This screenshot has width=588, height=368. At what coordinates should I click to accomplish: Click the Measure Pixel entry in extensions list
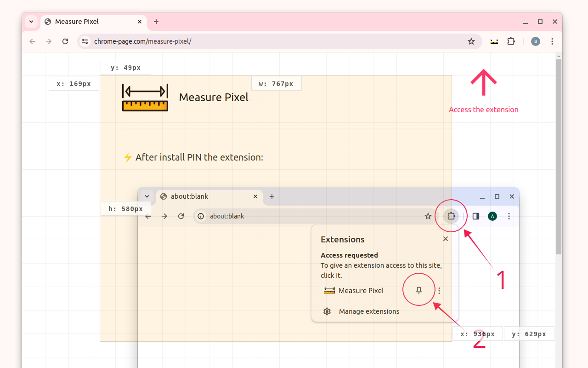pos(354,291)
